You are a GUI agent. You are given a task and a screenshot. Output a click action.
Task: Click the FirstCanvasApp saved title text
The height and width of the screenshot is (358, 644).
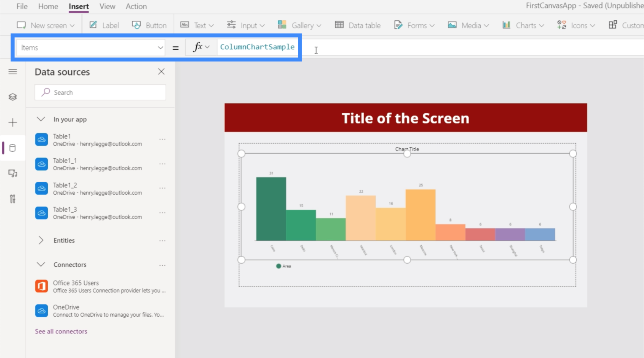585,5
